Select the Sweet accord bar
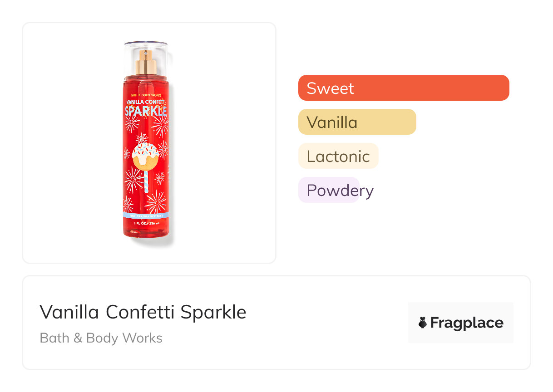The height and width of the screenshot is (392, 553). point(404,88)
